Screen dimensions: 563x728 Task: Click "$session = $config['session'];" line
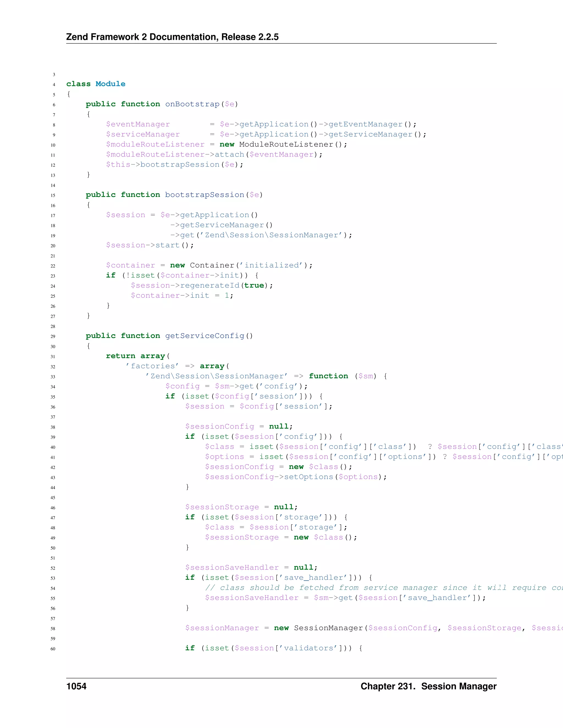click(259, 406)
